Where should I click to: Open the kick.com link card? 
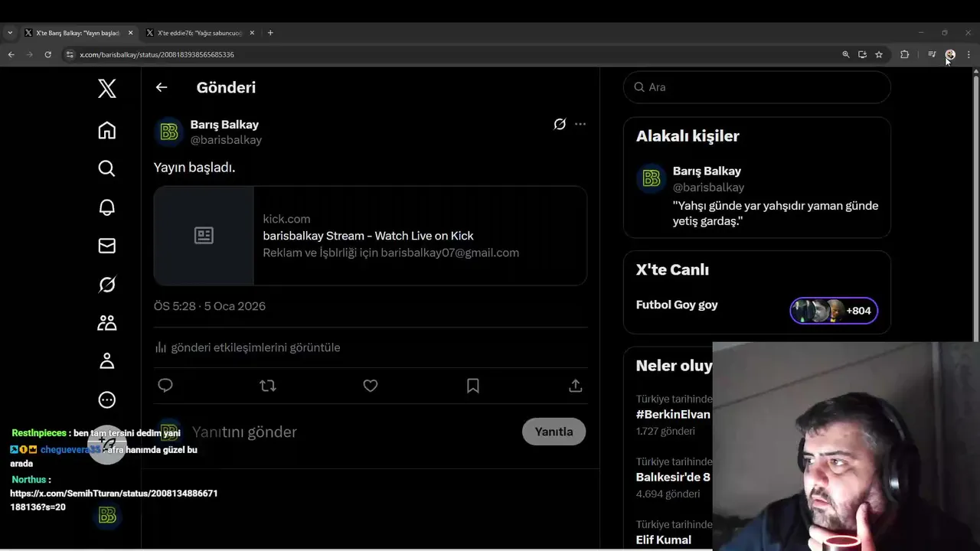point(371,236)
